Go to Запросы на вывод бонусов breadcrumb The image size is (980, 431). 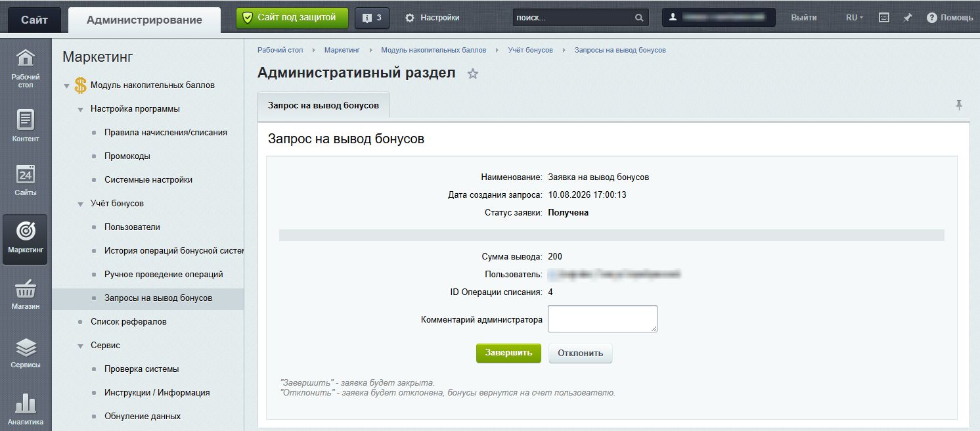coord(620,50)
